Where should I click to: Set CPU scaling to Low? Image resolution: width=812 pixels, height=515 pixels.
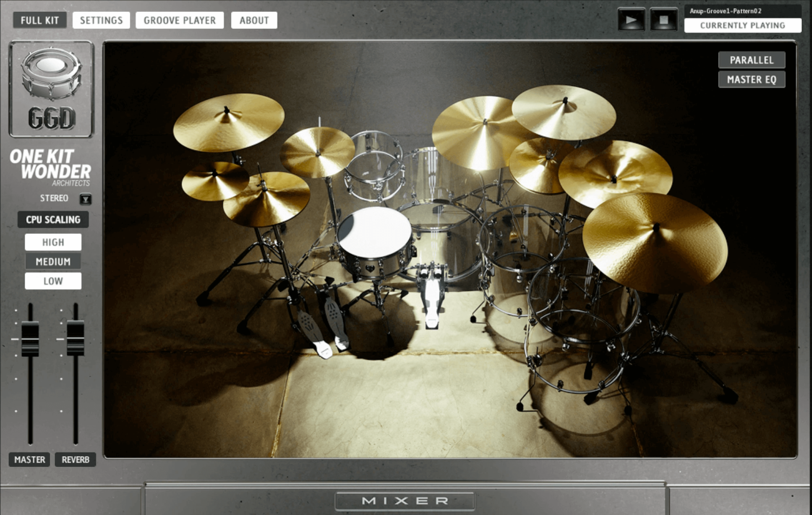pyautogui.click(x=53, y=281)
